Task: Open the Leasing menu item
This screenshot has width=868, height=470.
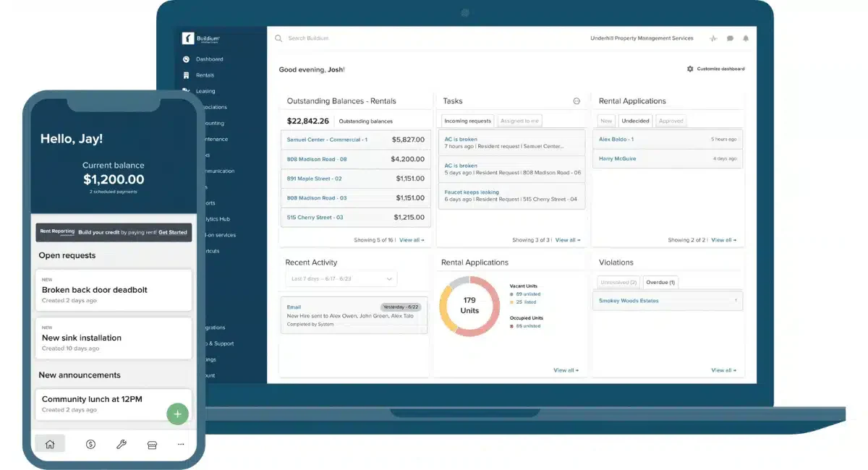Action: point(205,91)
